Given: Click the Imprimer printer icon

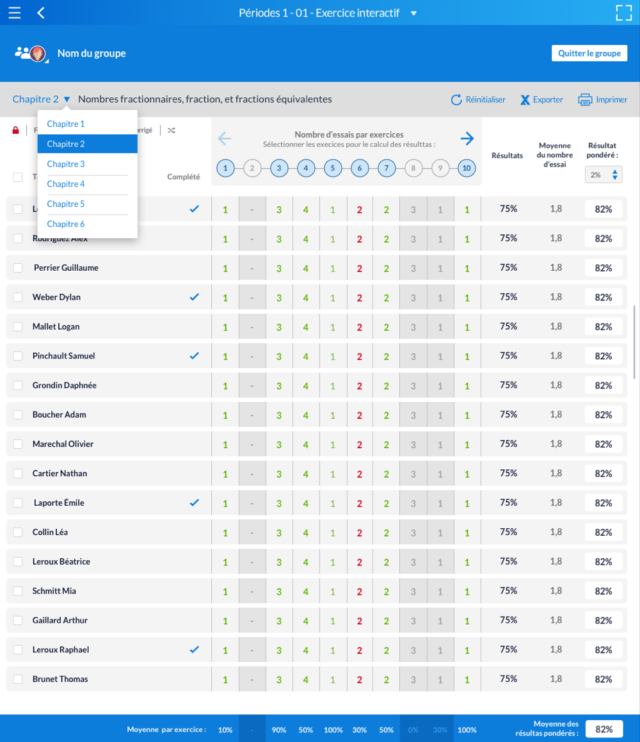Looking at the screenshot, I should pos(585,100).
